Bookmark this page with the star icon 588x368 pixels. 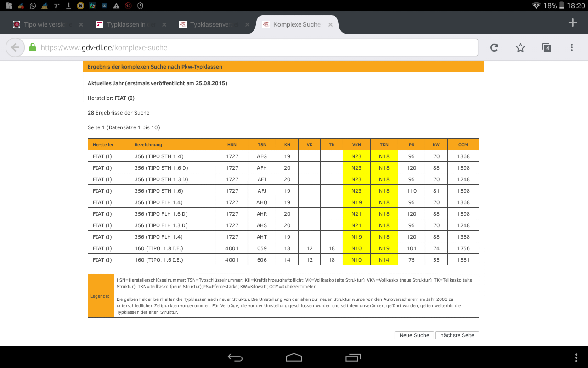tap(520, 47)
